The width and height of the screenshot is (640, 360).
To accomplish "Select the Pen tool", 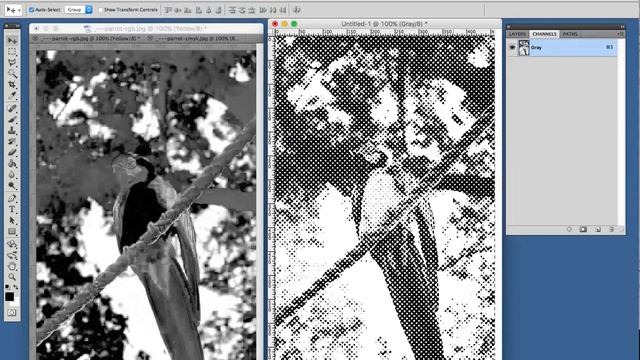I will tap(12, 199).
